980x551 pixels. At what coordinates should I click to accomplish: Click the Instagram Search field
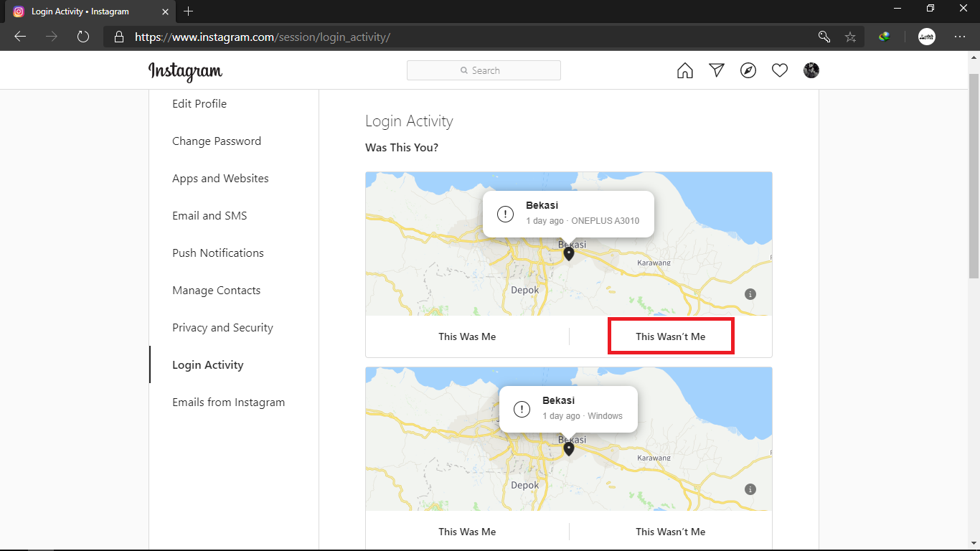point(484,70)
